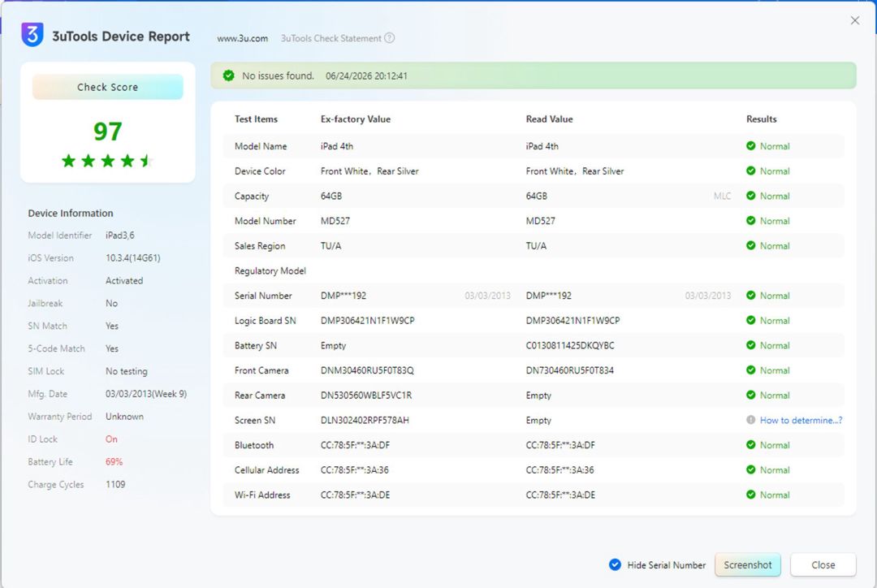Click the Read Value column header
This screenshot has width=877, height=588.
click(549, 119)
